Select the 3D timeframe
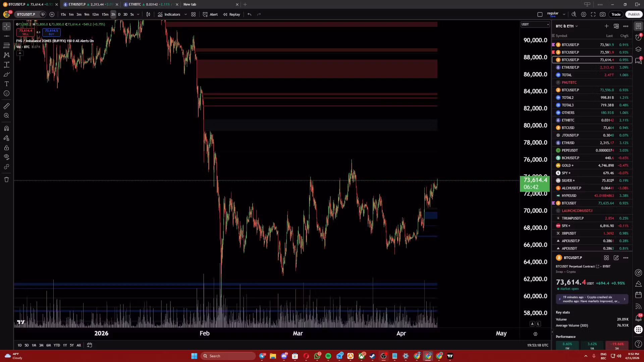Screen dimensions: 644x362 pos(125,14)
